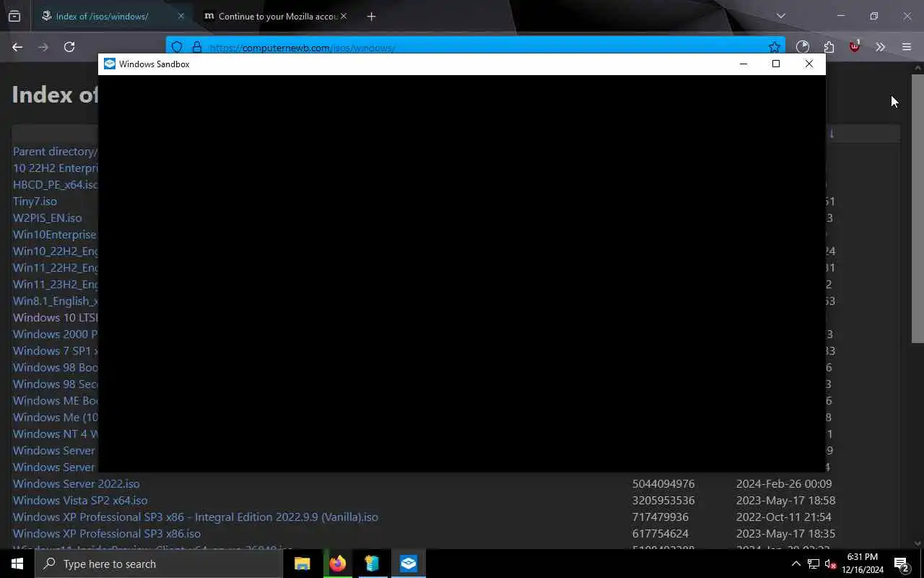This screenshot has height=578, width=924.
Task: Open XP Professional SP3 Integral Edition link
Action: [196, 517]
